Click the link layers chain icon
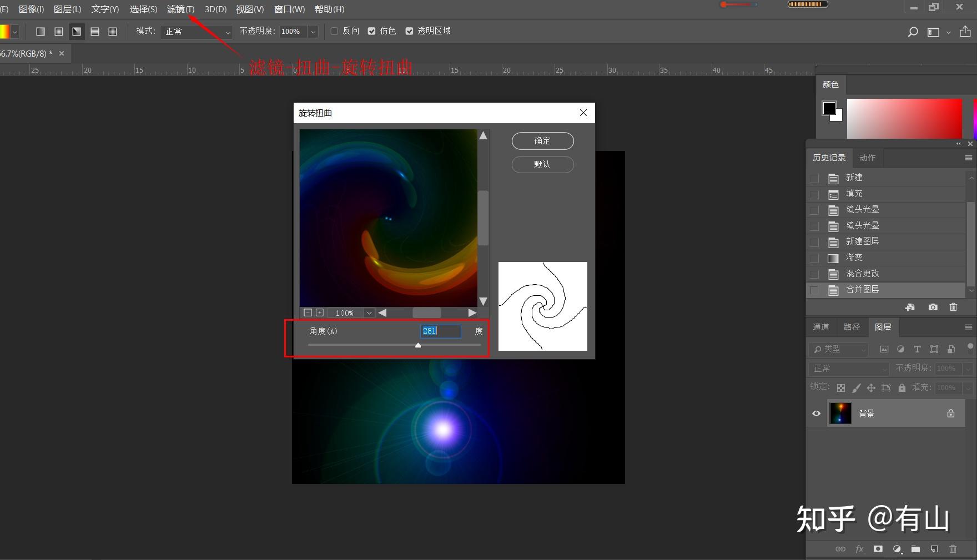 [x=840, y=549]
